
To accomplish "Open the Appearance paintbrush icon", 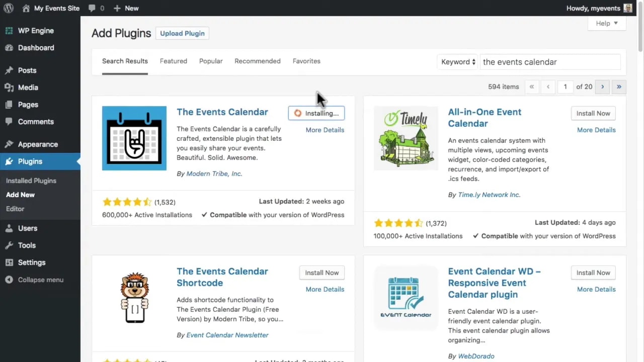I will (x=9, y=144).
